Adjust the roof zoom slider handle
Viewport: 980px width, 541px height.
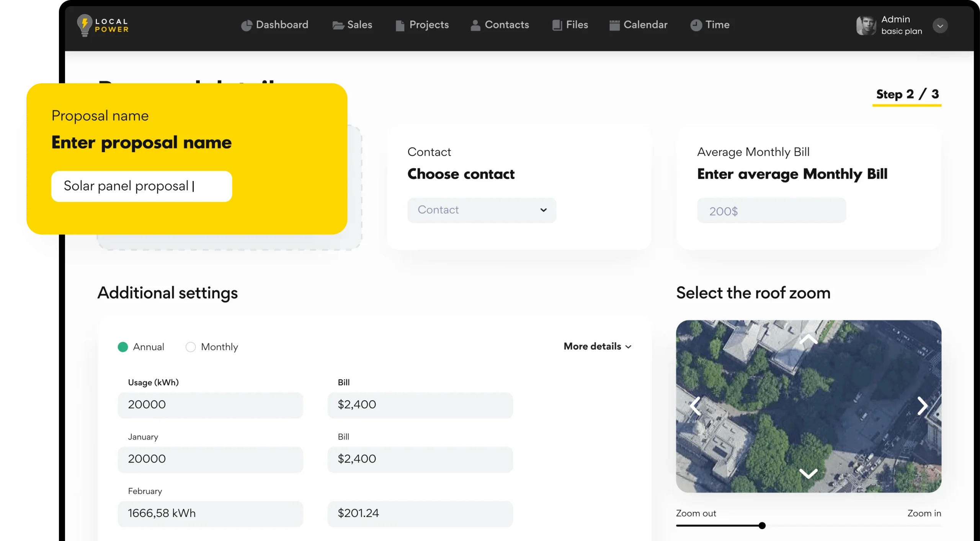click(762, 526)
